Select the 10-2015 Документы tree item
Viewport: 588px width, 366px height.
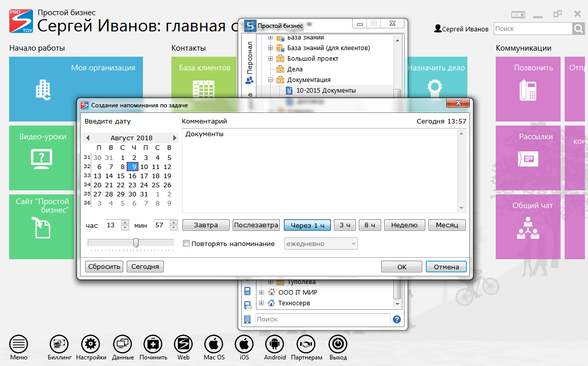pos(326,90)
